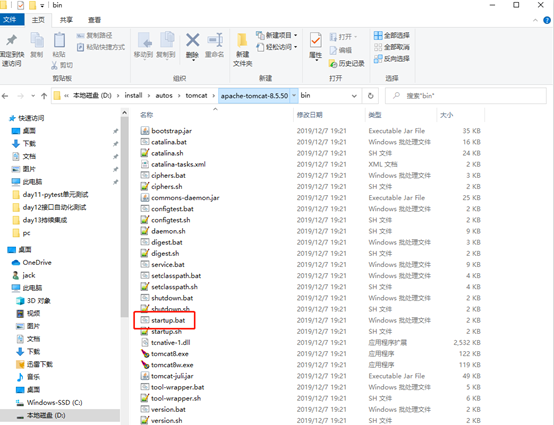The image size is (554, 425).
Task: Click the tomcat8.exe file icon
Action: point(145,354)
